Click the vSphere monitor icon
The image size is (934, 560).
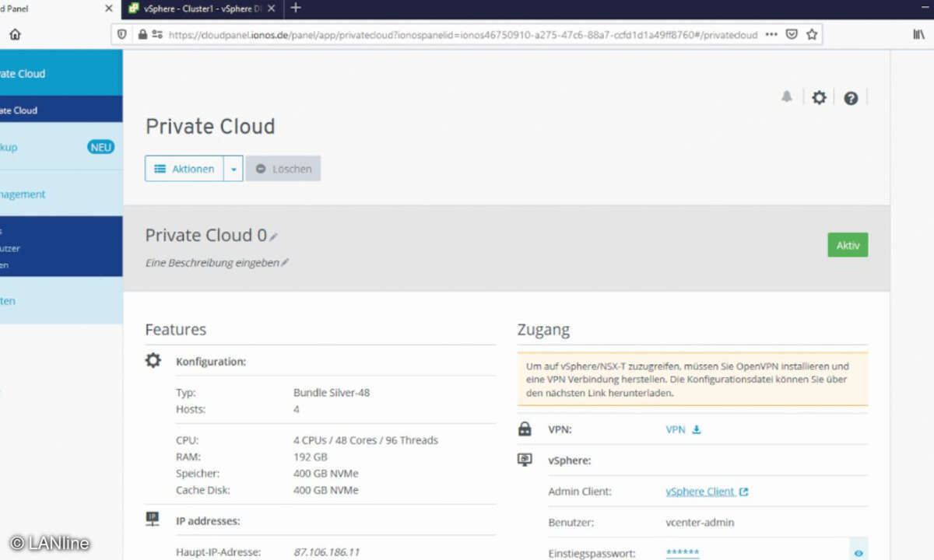click(x=525, y=460)
